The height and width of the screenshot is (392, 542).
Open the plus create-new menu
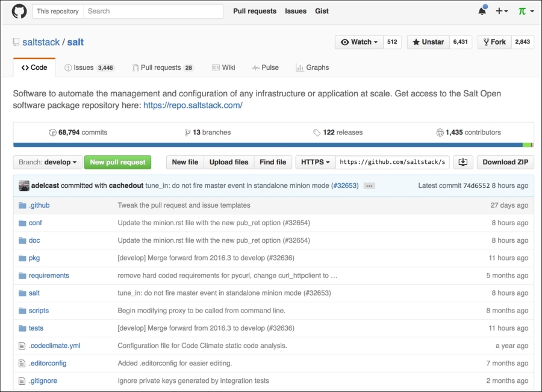(x=502, y=11)
